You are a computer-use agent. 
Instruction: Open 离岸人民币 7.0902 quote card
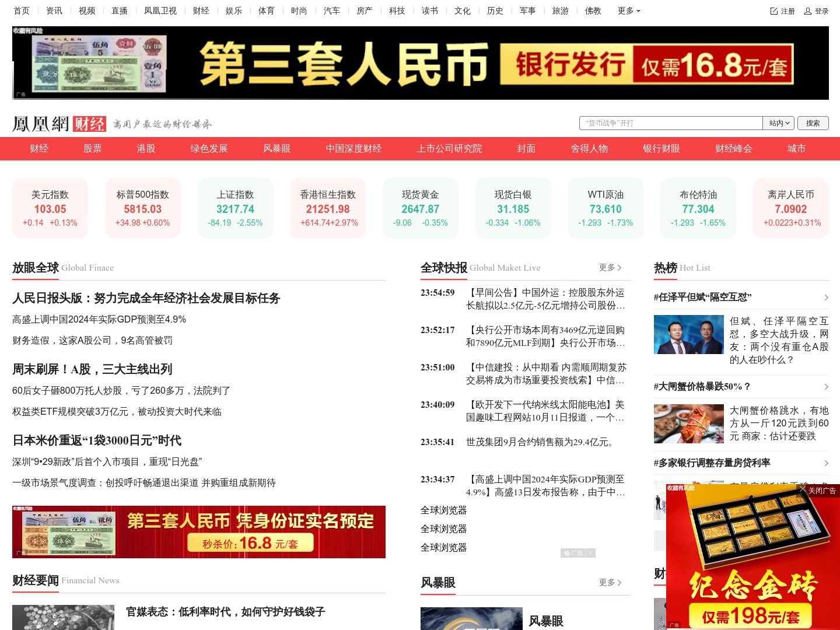(791, 208)
